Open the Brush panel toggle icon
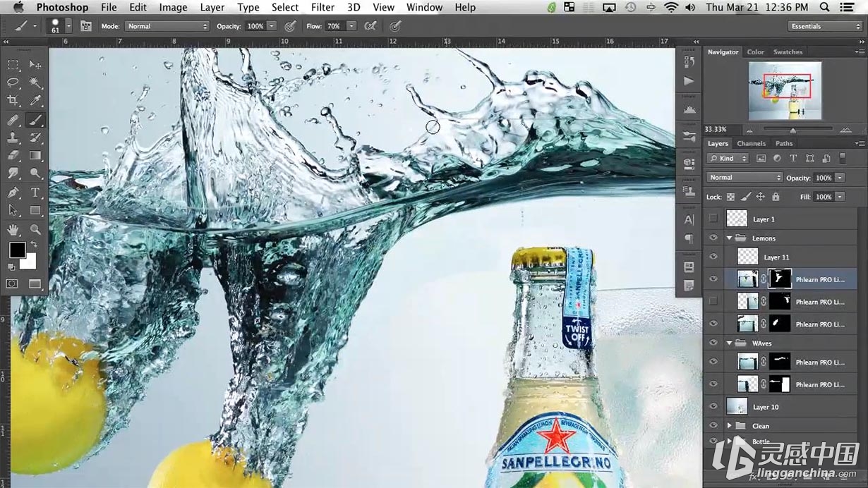 [86, 26]
